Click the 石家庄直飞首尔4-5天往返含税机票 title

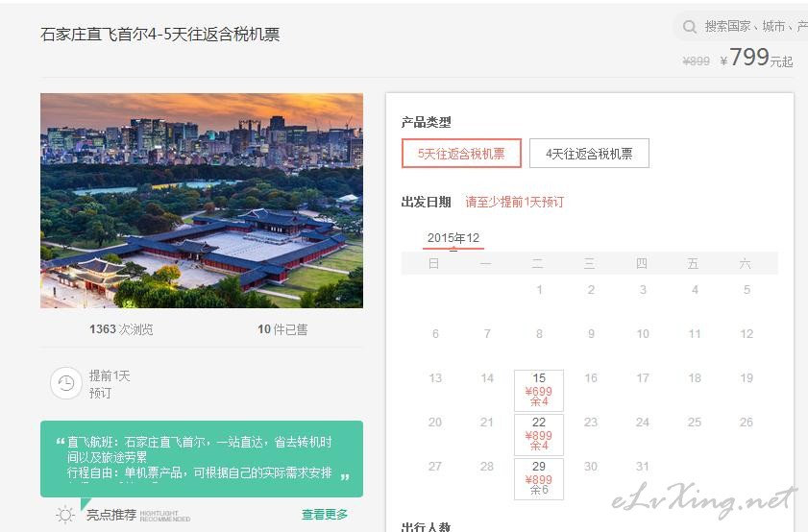coord(160,35)
